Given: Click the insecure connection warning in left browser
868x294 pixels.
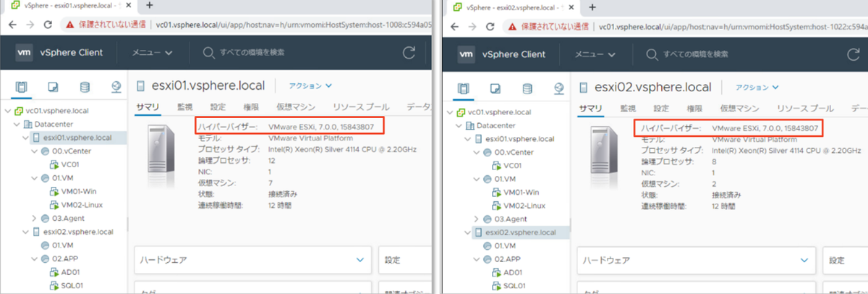Looking at the screenshot, I should (106, 23).
